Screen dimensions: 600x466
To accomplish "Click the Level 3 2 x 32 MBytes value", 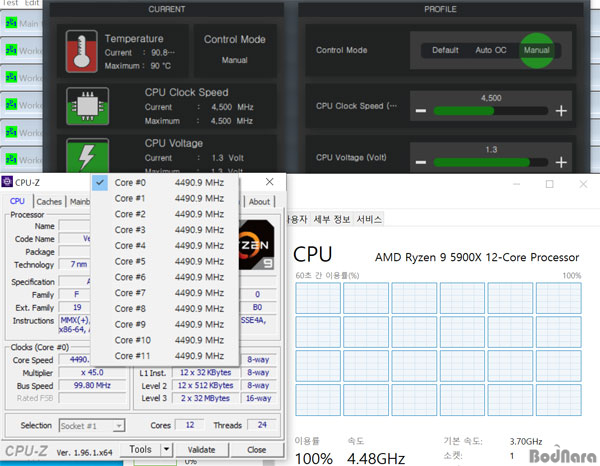I will point(205,398).
